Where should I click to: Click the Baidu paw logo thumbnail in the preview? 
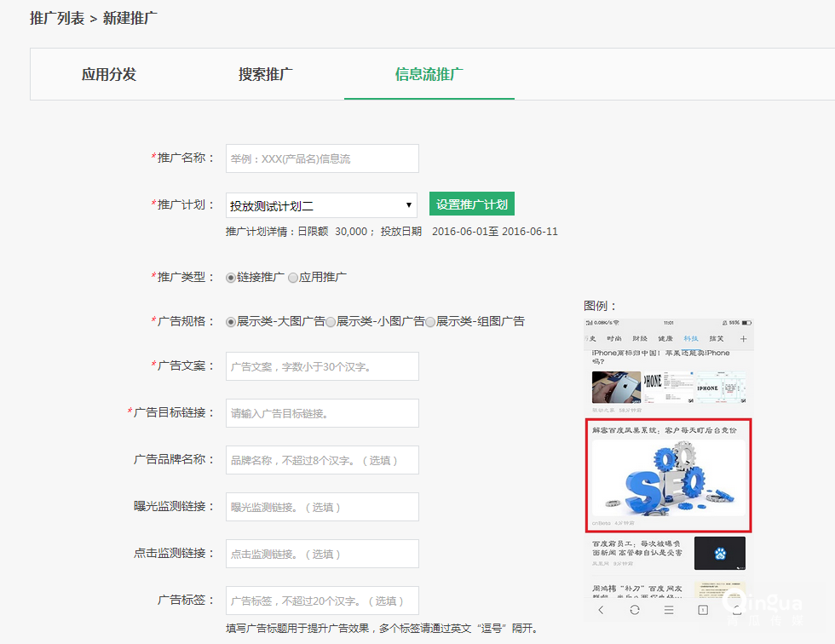click(718, 552)
